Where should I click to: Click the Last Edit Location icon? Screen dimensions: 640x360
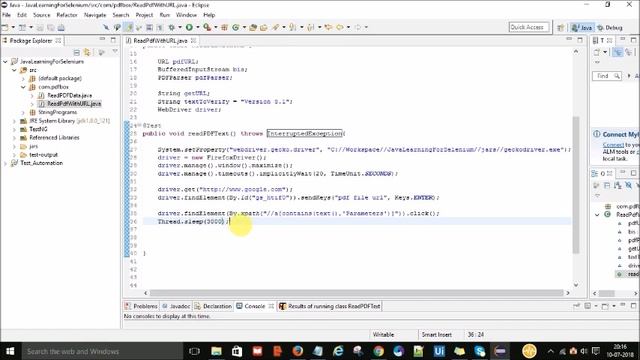[328, 27]
